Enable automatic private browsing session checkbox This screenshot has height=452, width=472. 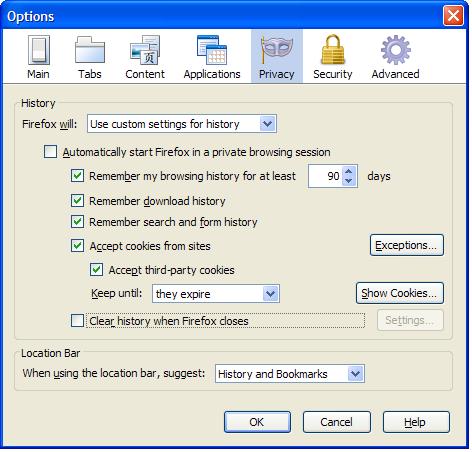50,152
